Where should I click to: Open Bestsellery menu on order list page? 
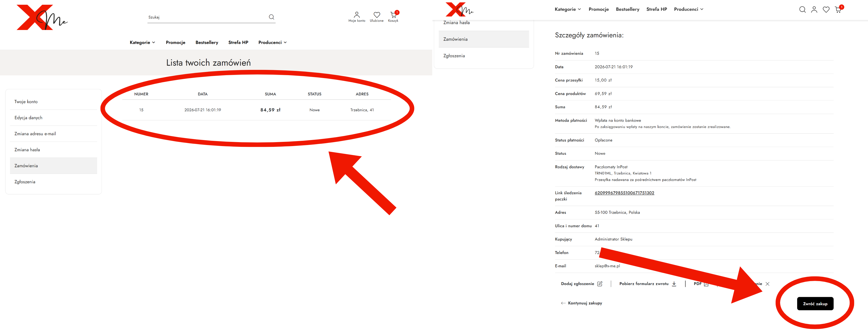[207, 43]
